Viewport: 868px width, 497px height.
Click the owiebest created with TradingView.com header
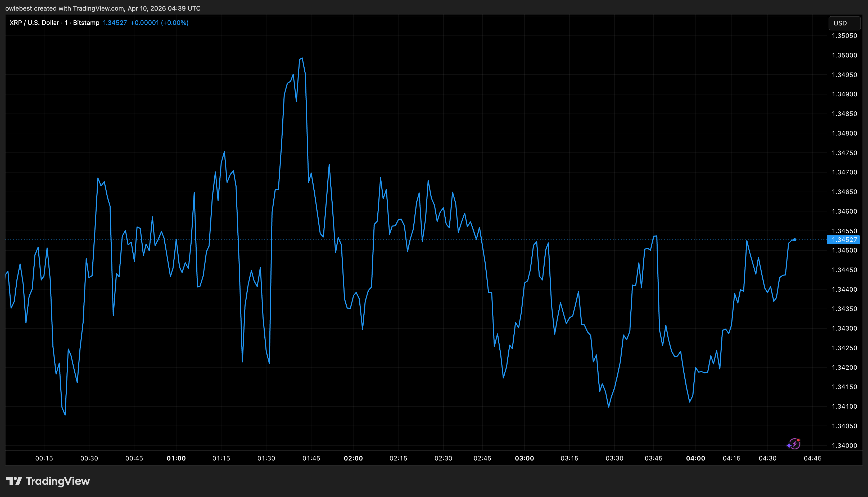tap(103, 8)
